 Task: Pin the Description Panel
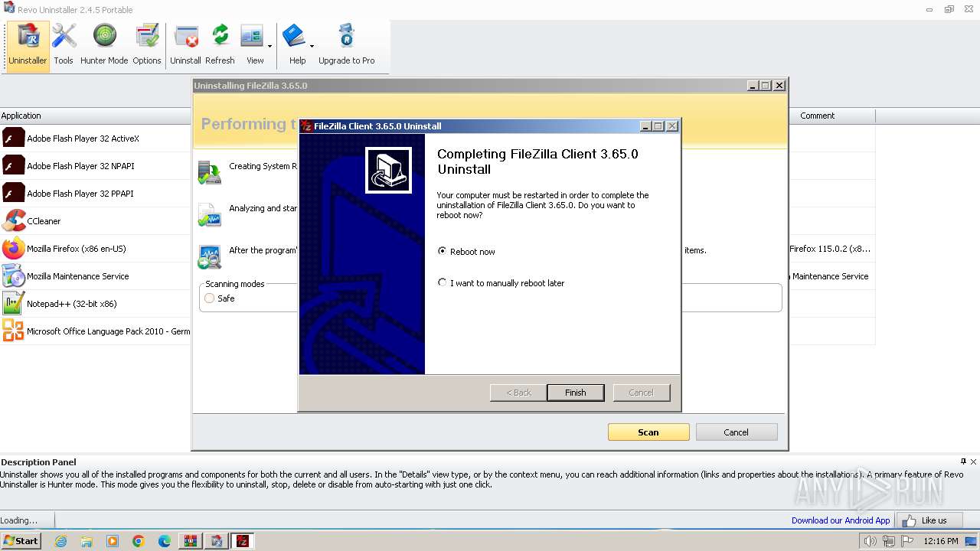pos(963,461)
